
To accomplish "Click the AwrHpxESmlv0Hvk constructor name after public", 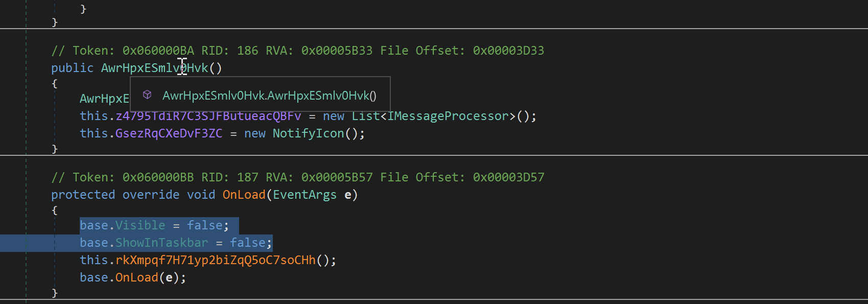I will point(154,68).
